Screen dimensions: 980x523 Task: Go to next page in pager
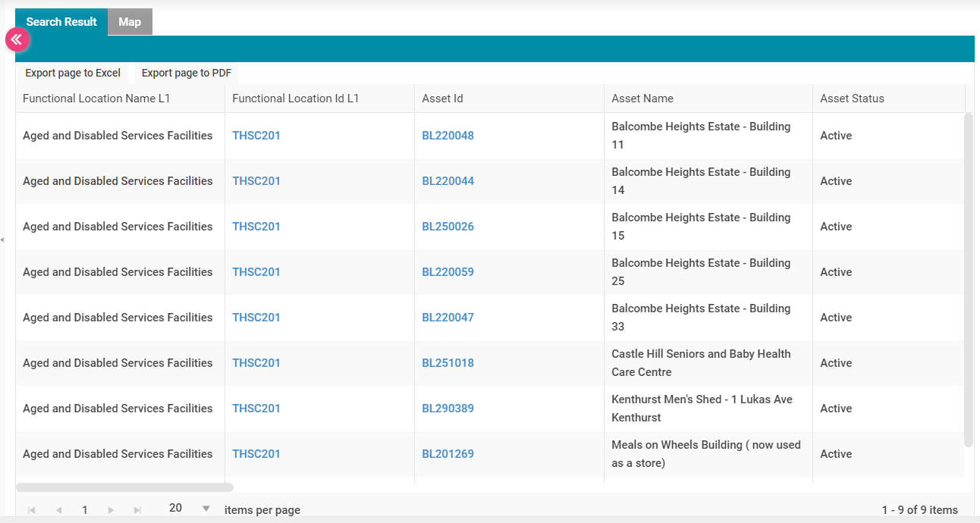point(111,510)
